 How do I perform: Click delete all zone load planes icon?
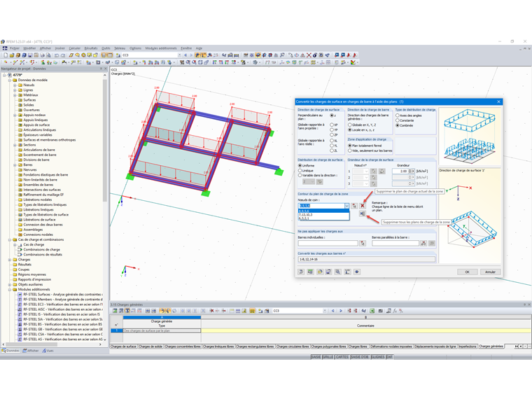(x=363, y=213)
